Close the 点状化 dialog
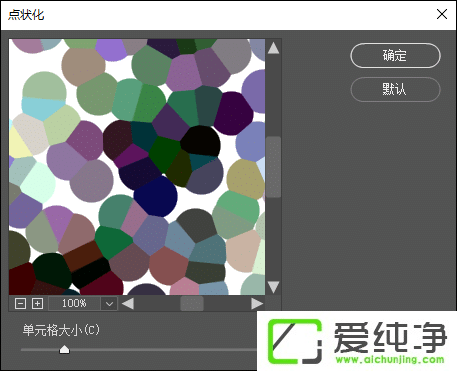 point(442,14)
